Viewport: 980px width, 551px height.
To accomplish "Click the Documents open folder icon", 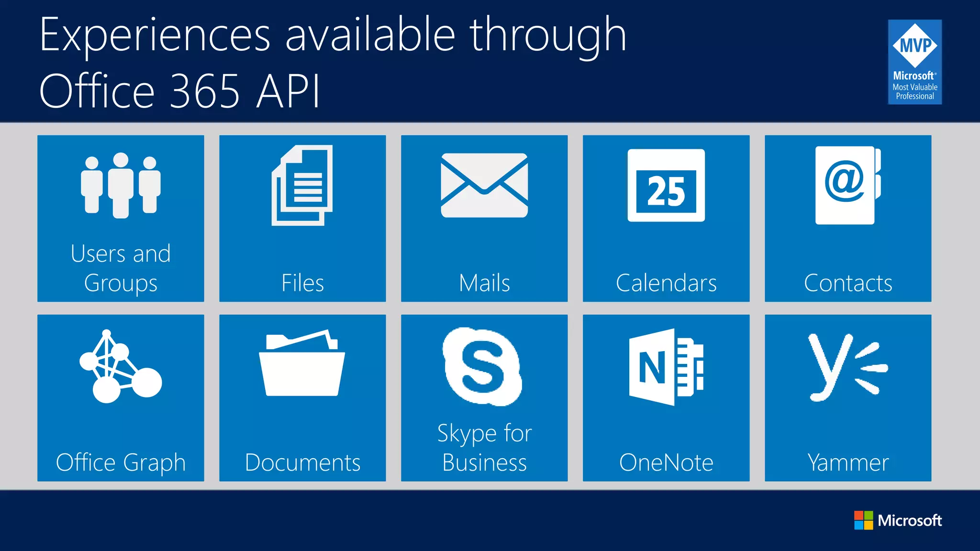I will tap(302, 363).
